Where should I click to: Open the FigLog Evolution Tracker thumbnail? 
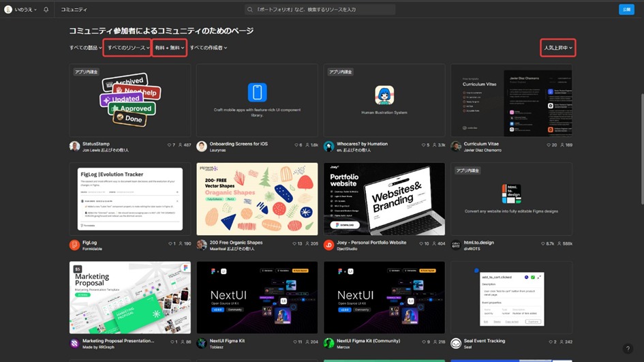pos(129,199)
